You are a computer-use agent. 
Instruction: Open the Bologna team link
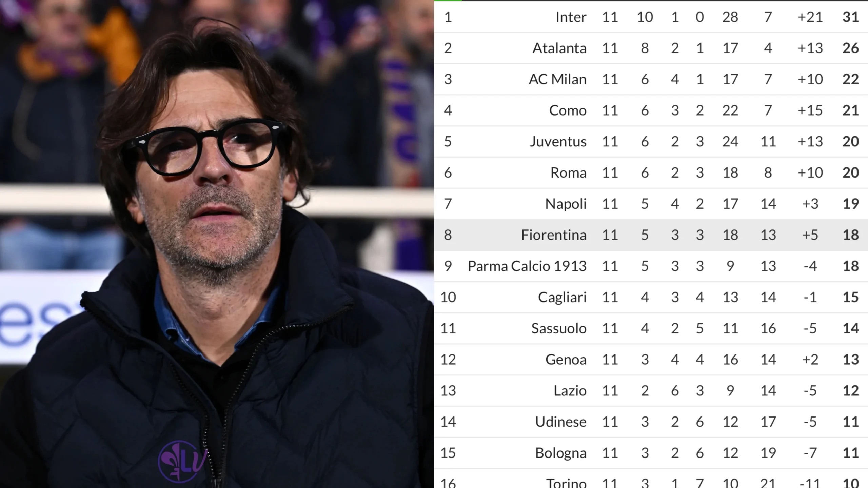click(x=560, y=453)
